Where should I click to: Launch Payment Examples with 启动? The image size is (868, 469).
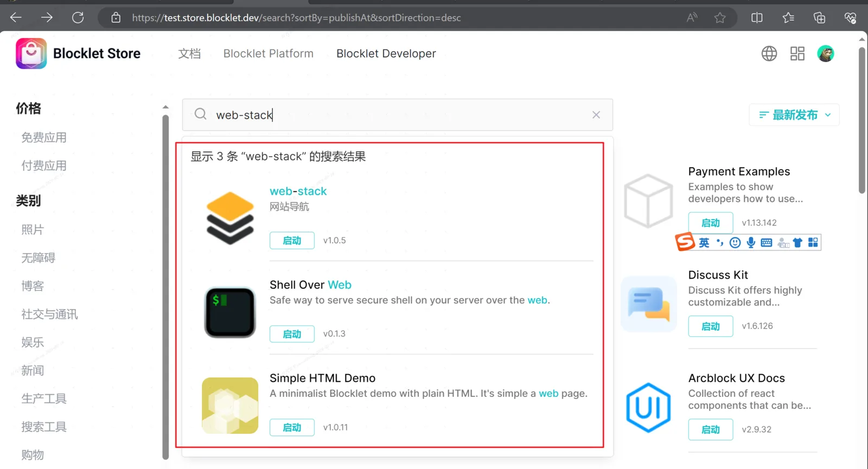pos(711,223)
